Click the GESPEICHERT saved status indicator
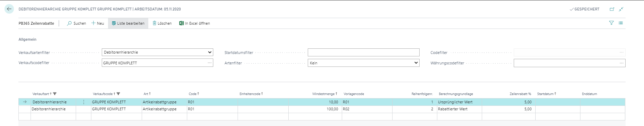 click(x=585, y=9)
